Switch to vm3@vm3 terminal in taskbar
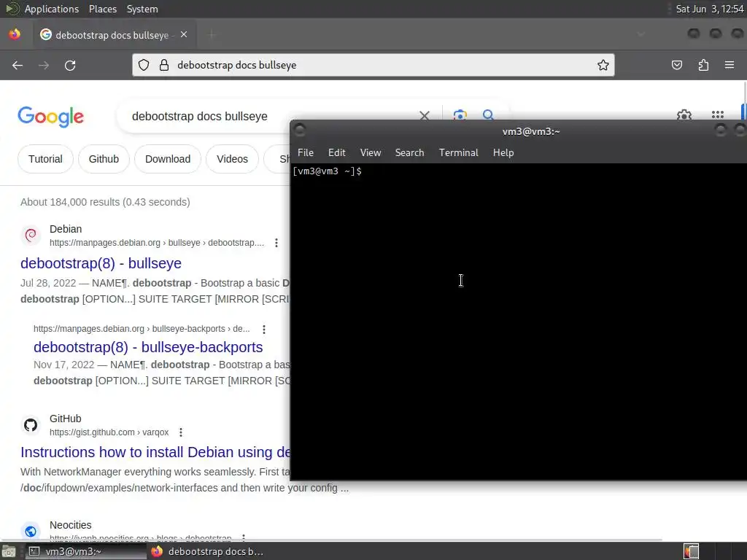The height and width of the screenshot is (560, 747). pyautogui.click(x=85, y=551)
